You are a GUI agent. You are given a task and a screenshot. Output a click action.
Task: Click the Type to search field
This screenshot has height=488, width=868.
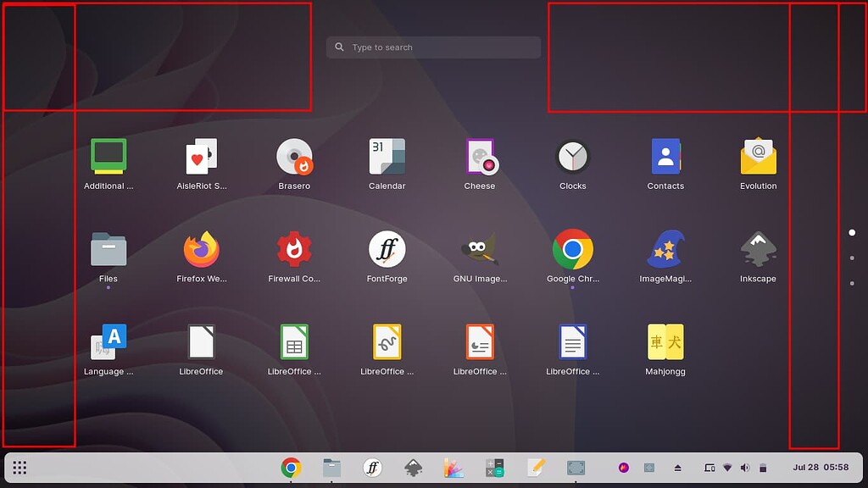click(x=433, y=47)
